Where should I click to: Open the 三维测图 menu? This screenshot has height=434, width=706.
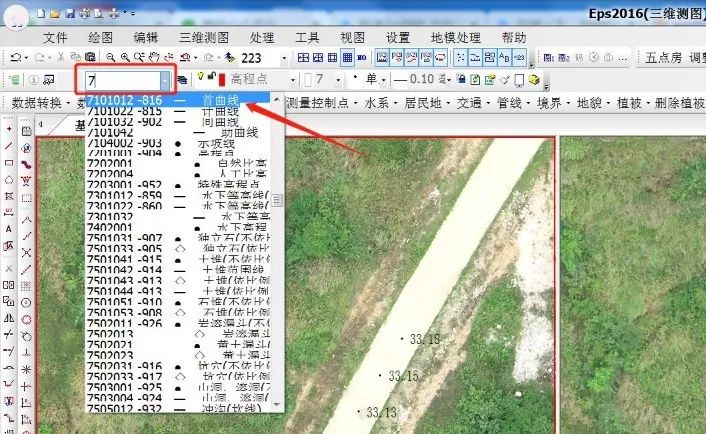(204, 38)
